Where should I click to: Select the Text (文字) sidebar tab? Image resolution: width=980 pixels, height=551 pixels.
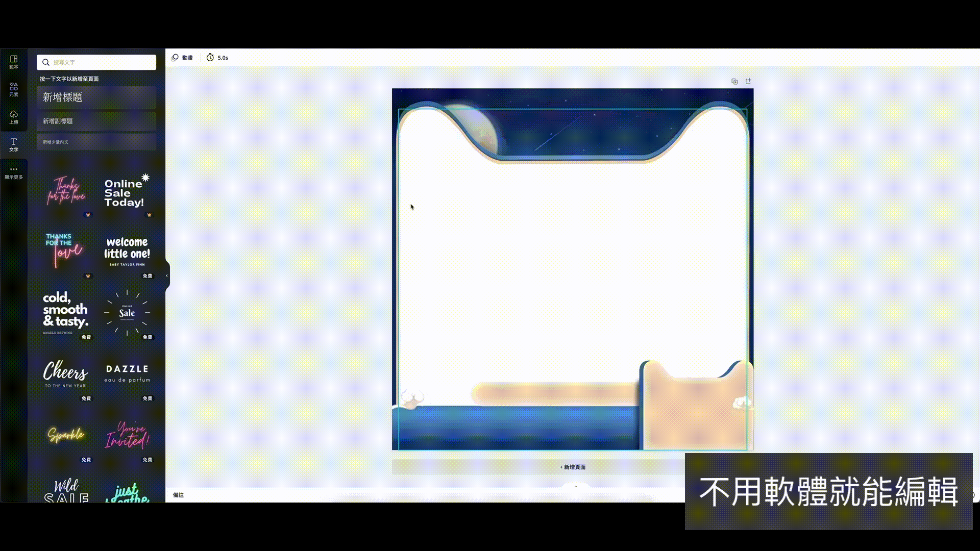click(14, 145)
